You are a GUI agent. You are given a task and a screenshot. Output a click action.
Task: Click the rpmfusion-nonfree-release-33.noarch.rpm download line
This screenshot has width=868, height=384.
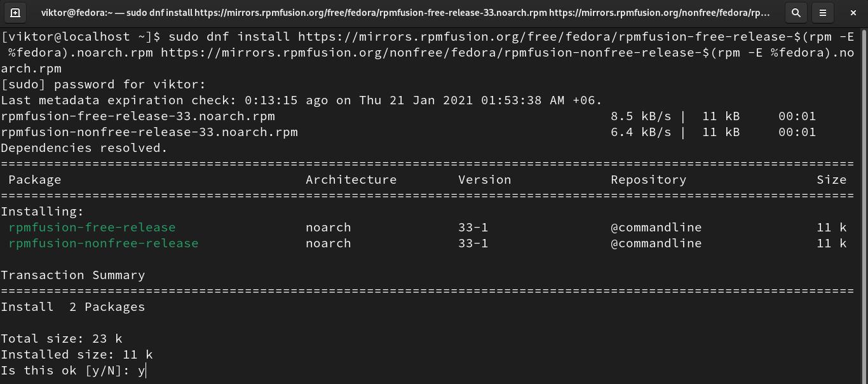point(149,132)
